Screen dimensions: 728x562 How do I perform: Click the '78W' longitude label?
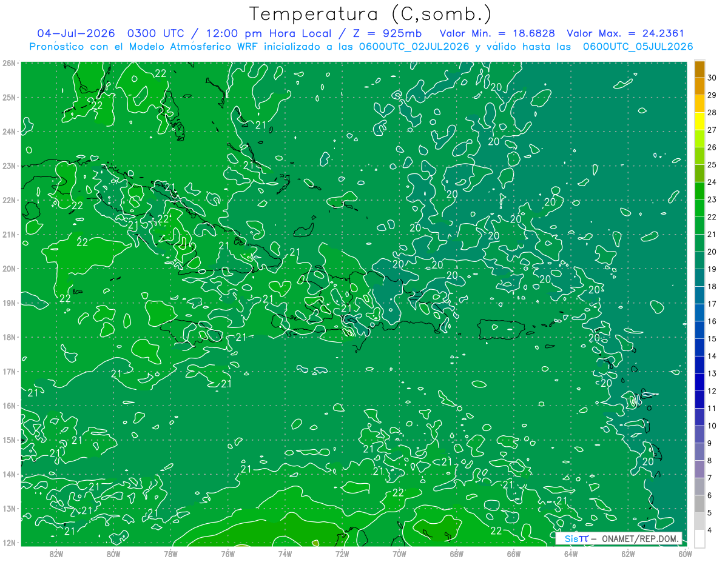tap(170, 553)
